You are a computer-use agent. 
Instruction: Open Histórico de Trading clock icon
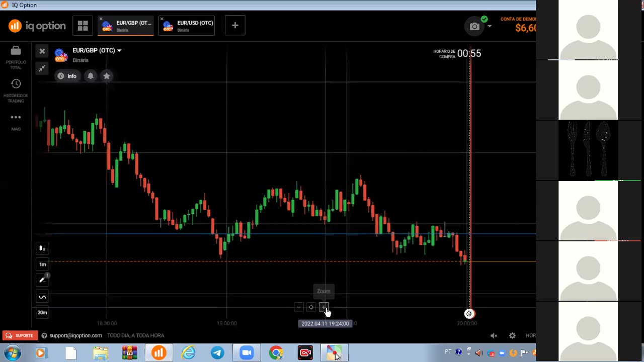coord(16,84)
